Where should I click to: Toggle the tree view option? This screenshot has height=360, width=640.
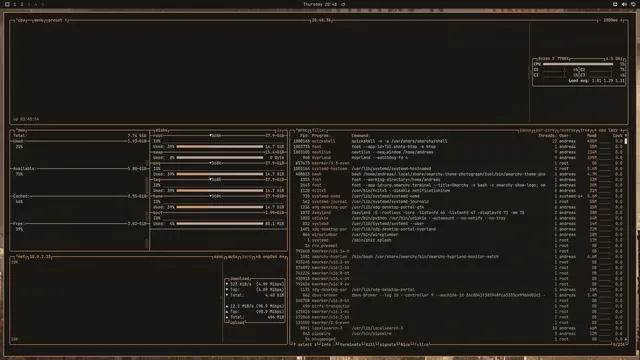585,130
